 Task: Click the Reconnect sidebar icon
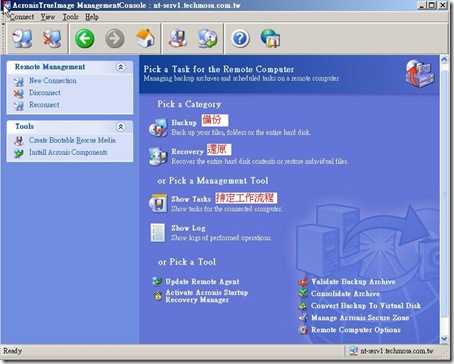[x=19, y=105]
